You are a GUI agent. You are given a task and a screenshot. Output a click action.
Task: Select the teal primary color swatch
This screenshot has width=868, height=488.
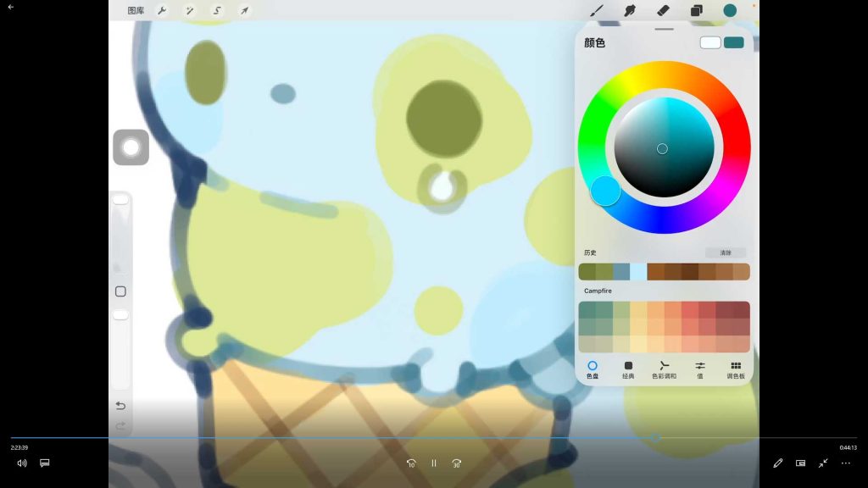click(734, 42)
